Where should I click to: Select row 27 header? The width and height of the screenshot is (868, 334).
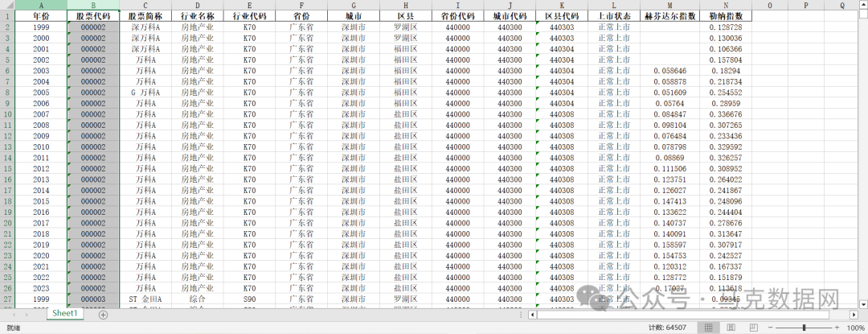point(7,299)
